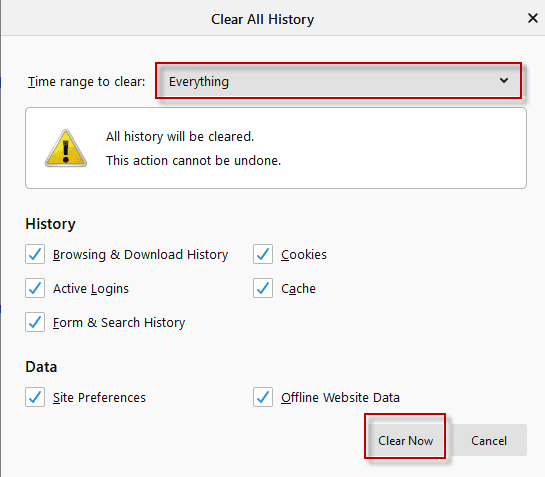Image resolution: width=545 pixels, height=477 pixels.
Task: Click the Form & Search History label
Action: click(x=119, y=323)
